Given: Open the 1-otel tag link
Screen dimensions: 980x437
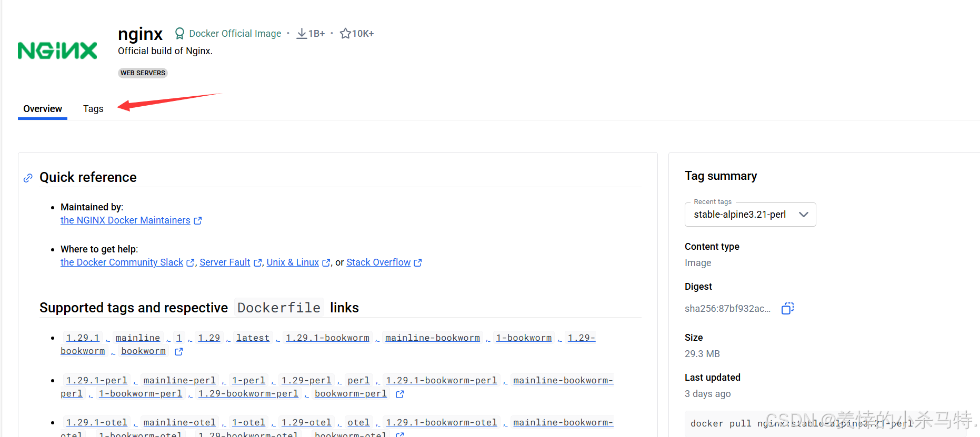Looking at the screenshot, I should (248, 422).
